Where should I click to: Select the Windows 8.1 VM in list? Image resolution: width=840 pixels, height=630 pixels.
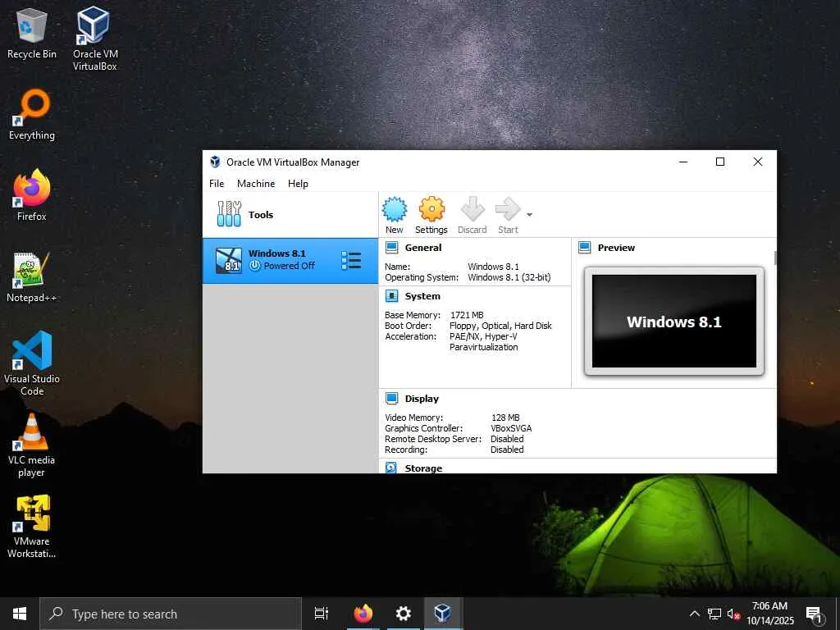290,260
